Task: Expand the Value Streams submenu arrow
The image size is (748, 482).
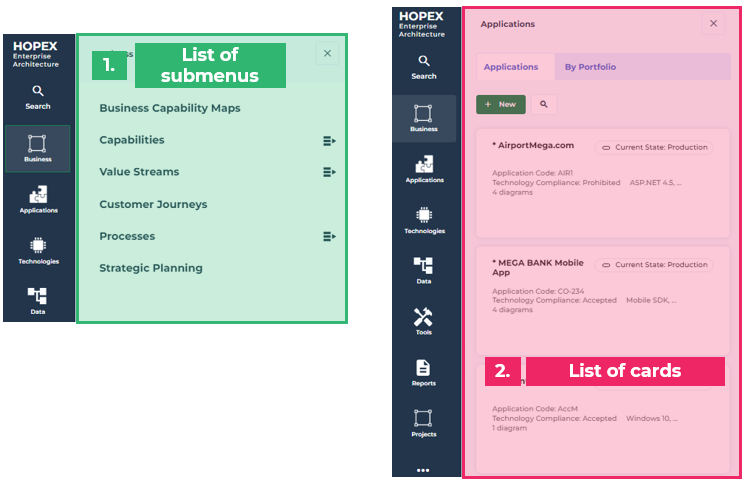Action: pos(329,172)
